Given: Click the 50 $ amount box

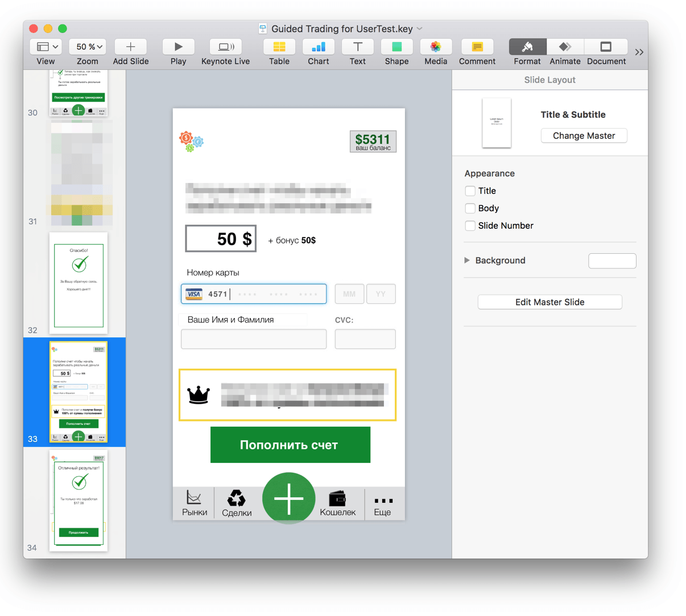Looking at the screenshot, I should click(x=221, y=238).
